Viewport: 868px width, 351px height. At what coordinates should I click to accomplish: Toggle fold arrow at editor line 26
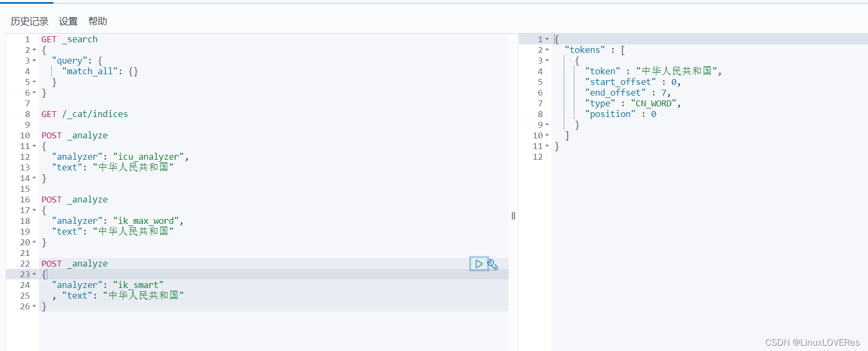[x=34, y=307]
